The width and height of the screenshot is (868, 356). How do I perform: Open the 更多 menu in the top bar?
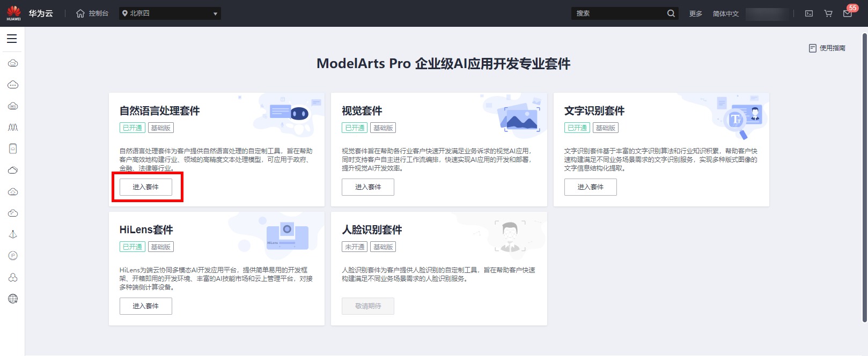695,13
